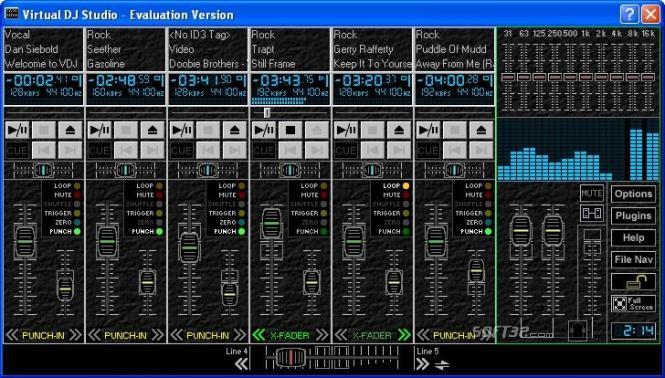Viewport: 665px width, 378px height.
Task: Click left arrows beside Seether PUNCH-IN
Action: point(94,335)
